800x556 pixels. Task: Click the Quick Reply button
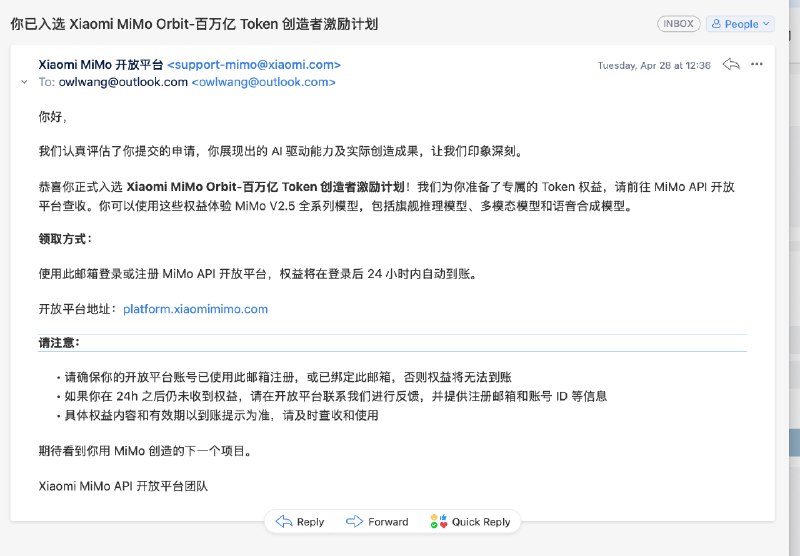(x=470, y=522)
